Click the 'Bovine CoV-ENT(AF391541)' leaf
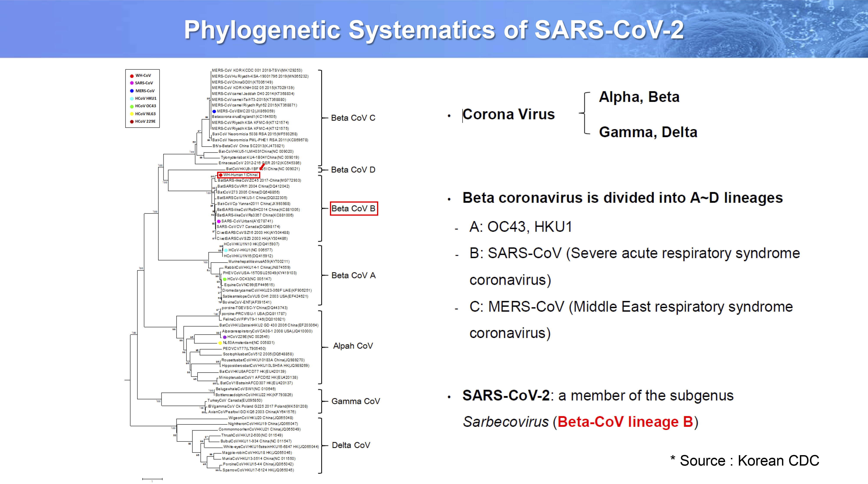Image resolution: width=868 pixels, height=484 pixels. coord(247,302)
